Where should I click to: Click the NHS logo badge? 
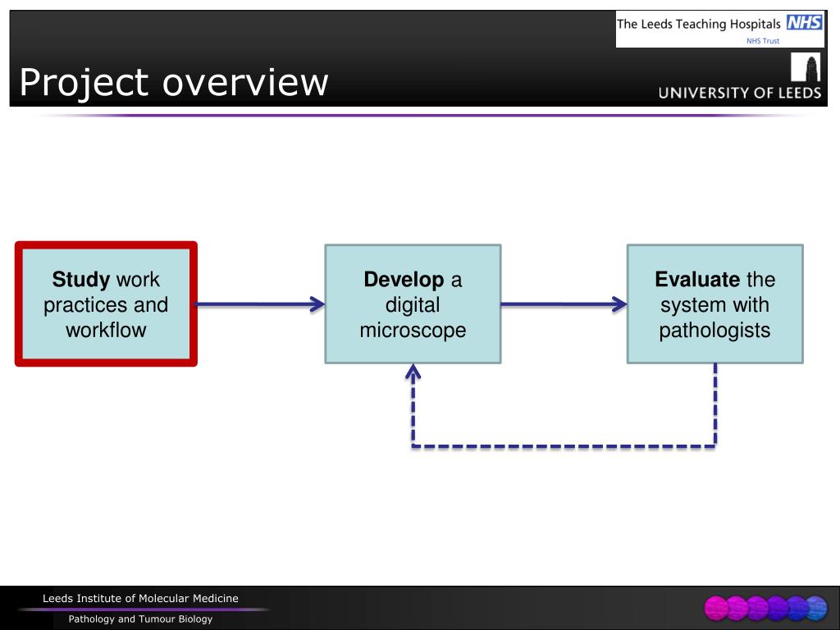click(804, 22)
